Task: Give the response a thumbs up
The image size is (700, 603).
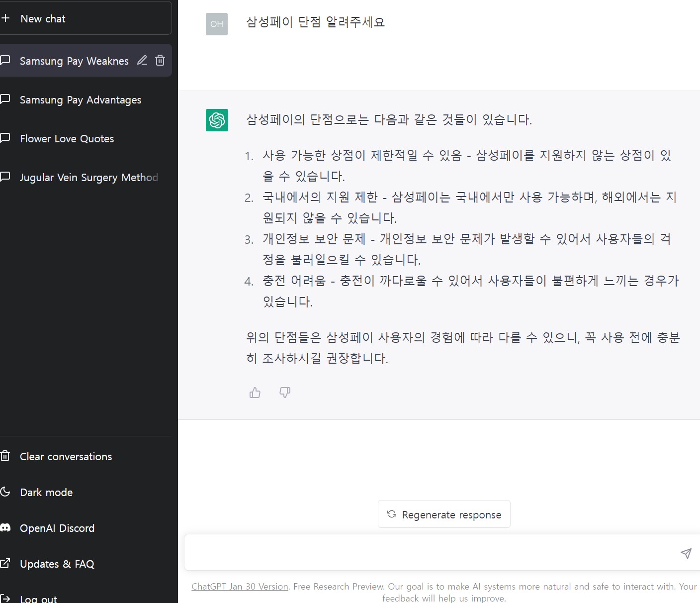Action: 255,393
